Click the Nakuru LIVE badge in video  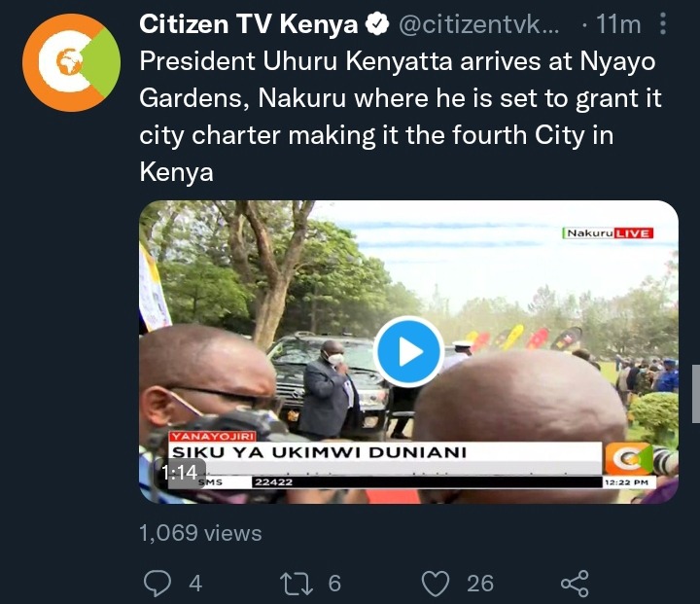pos(608,232)
